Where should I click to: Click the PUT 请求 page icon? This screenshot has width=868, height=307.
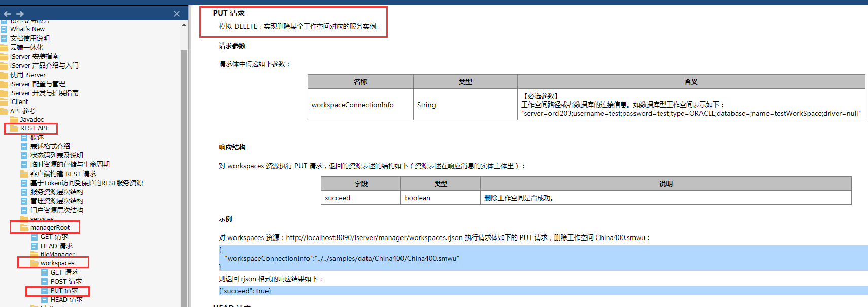pos(45,291)
